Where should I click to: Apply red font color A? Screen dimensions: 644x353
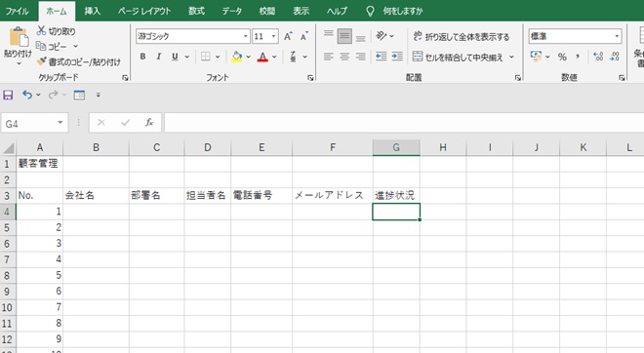coord(262,57)
